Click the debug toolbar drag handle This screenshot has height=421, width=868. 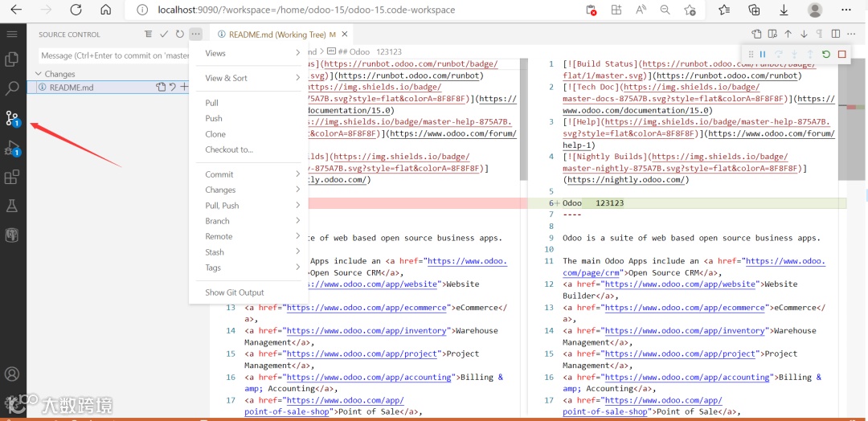(x=751, y=54)
